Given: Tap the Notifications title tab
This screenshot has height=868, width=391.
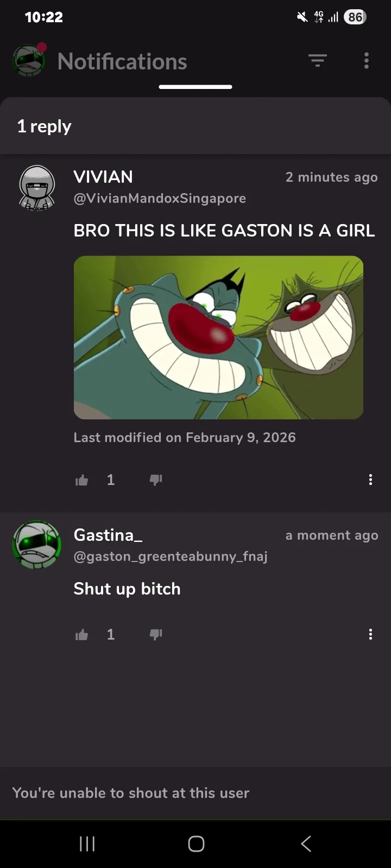Looking at the screenshot, I should point(122,61).
